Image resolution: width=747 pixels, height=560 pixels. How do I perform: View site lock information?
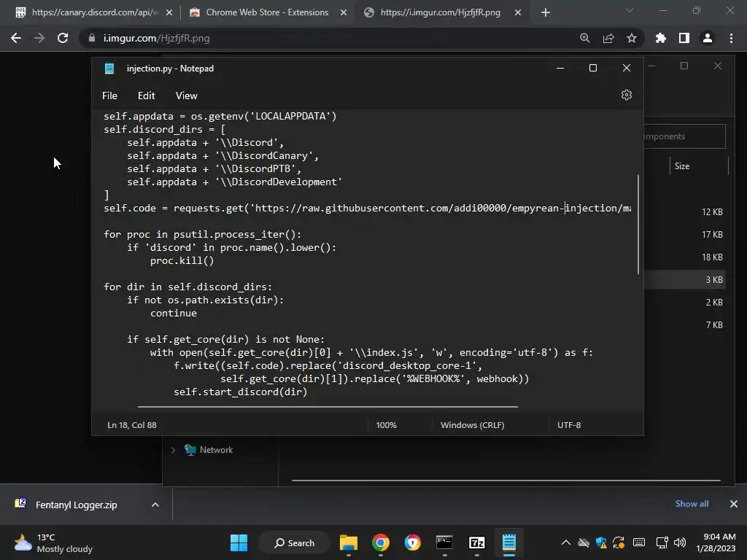point(91,38)
